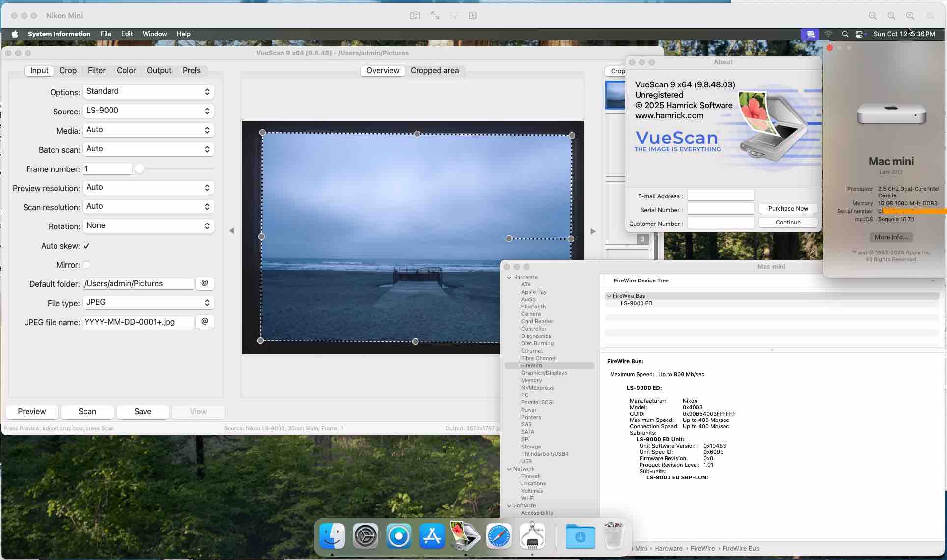947x560 pixels.
Task: Open System Information icon in dock
Action: click(532, 536)
